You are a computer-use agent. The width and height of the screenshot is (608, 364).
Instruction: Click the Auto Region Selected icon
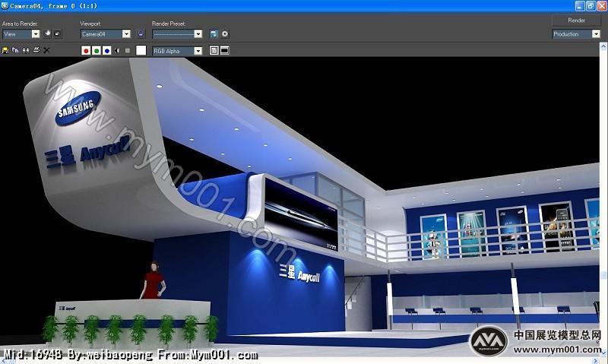pos(58,33)
